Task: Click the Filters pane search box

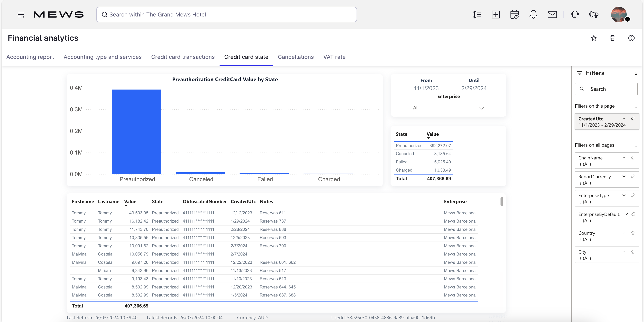Action: [x=606, y=89]
